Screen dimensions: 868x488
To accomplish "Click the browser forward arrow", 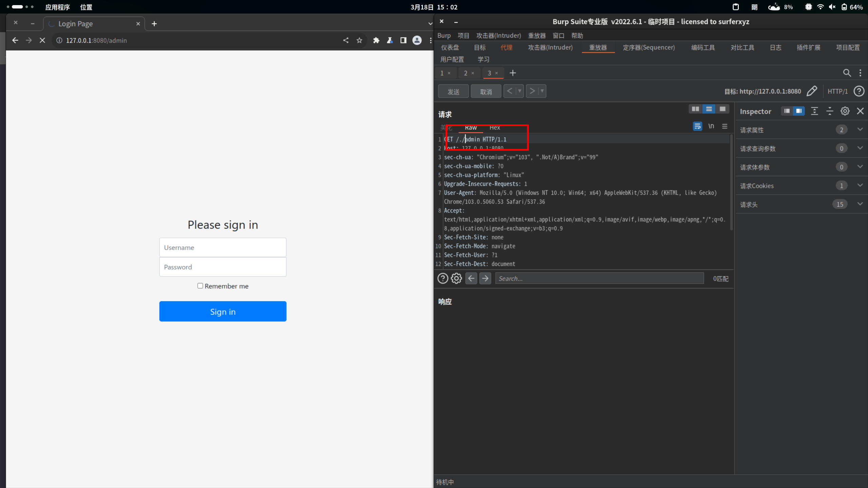I will point(29,40).
